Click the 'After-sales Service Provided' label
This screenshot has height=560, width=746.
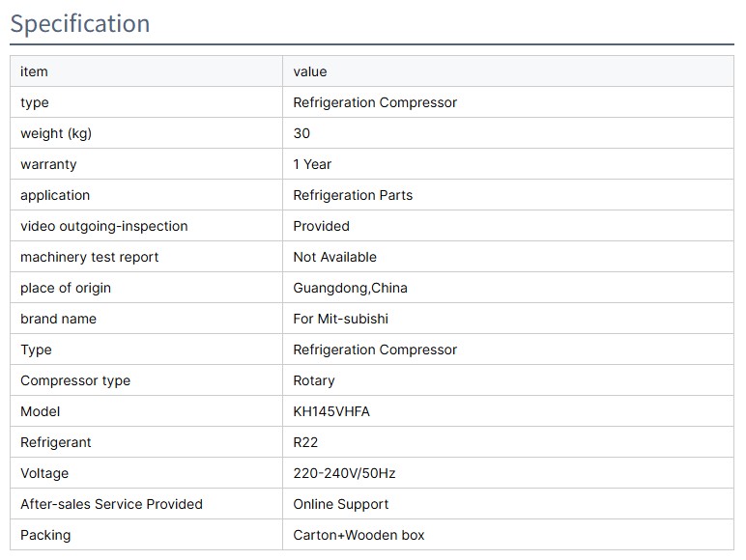111,504
